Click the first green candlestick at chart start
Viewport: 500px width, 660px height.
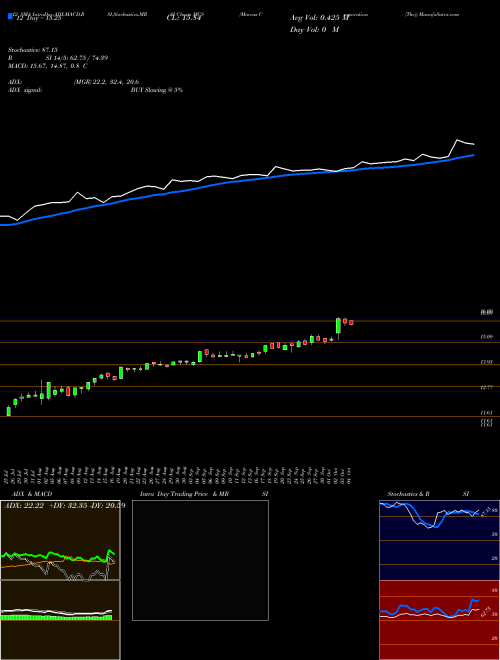click(x=9, y=411)
